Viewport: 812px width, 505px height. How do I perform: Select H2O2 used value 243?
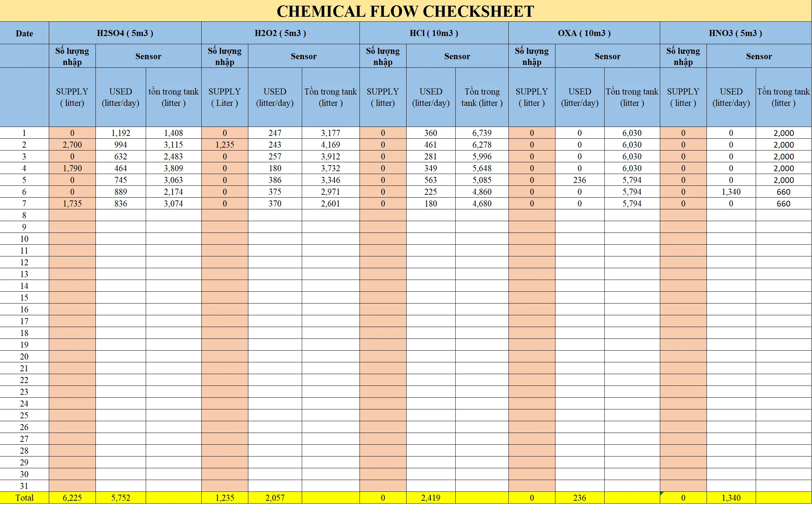[x=275, y=145]
